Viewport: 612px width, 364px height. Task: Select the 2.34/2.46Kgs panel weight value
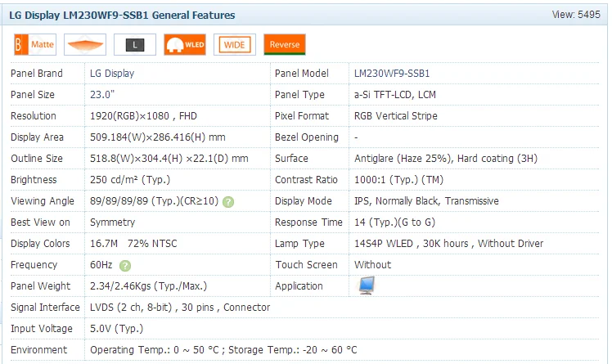pos(148,286)
